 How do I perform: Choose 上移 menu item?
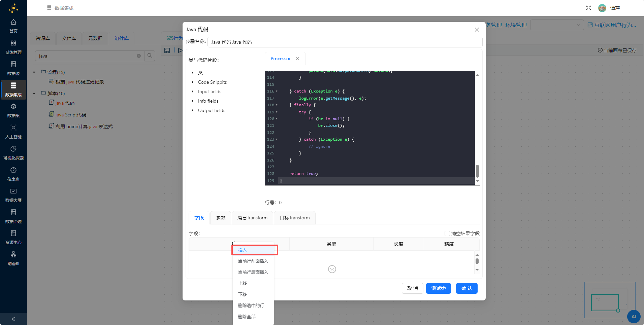[253, 283]
